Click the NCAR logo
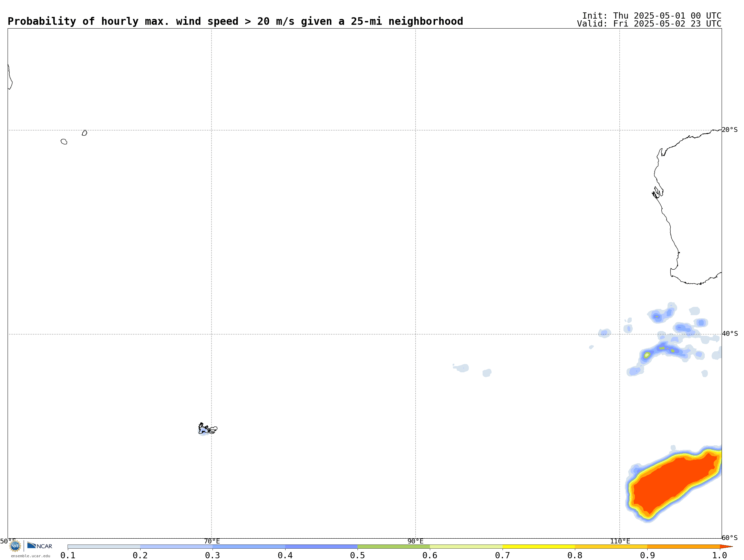The image size is (744, 560). pyautogui.click(x=40, y=546)
